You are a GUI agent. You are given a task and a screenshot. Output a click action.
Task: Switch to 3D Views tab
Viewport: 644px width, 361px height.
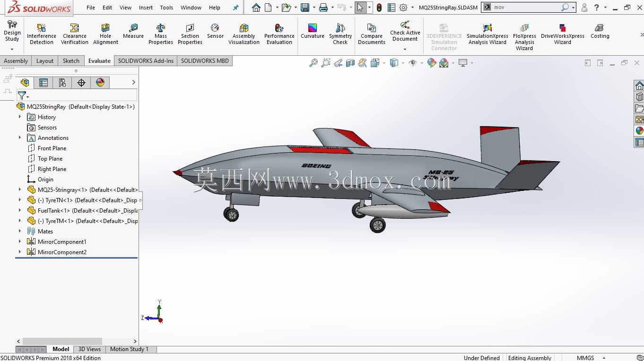89,349
